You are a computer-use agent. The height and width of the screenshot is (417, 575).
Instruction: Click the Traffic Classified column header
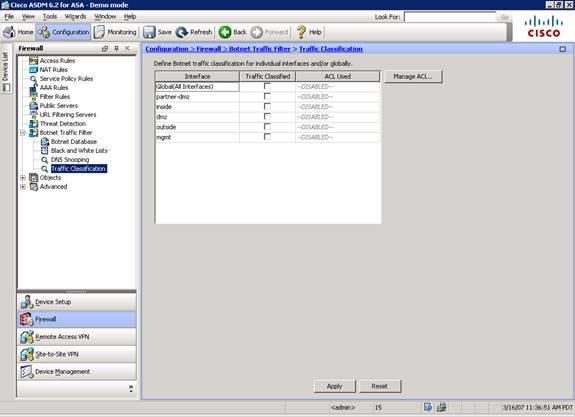(268, 76)
